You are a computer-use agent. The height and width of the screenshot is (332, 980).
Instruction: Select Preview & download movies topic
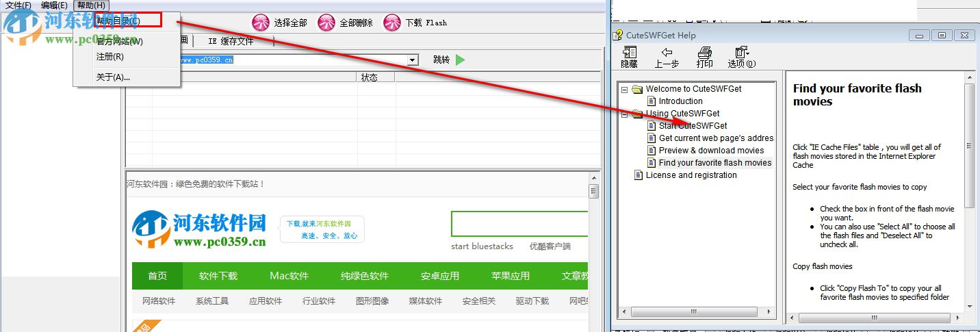711,151
